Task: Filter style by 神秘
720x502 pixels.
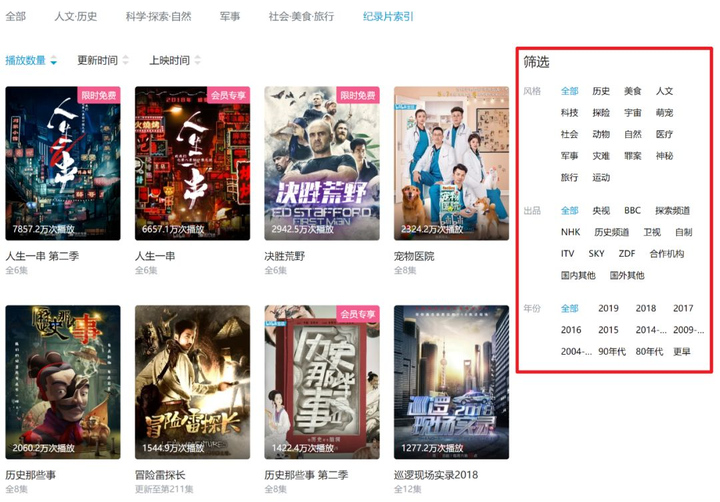Action: (664, 156)
